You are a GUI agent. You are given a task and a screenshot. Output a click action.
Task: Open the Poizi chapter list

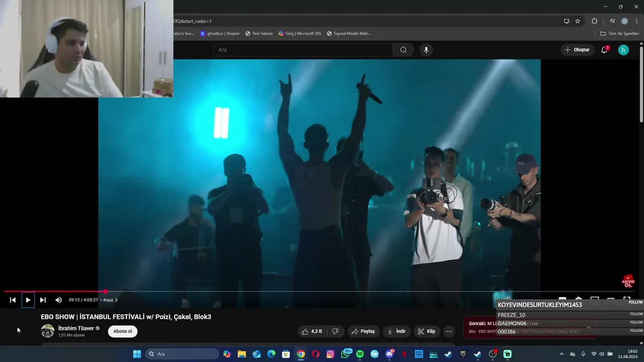tap(110, 300)
